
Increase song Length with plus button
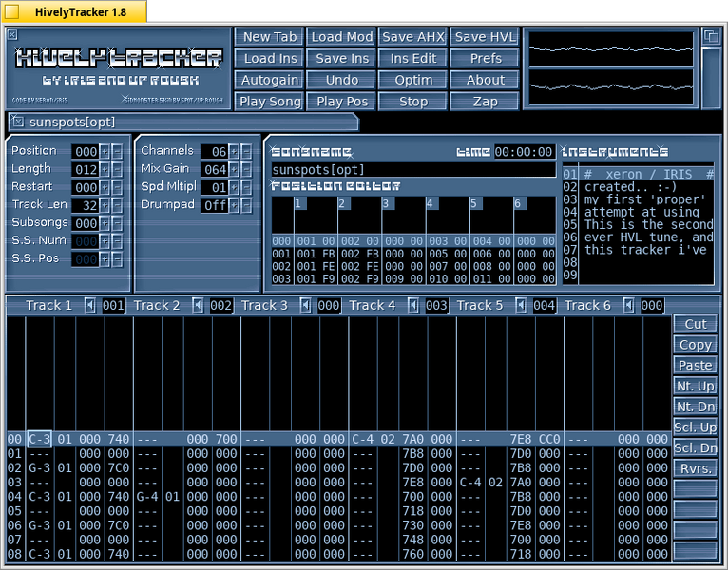[x=105, y=169]
